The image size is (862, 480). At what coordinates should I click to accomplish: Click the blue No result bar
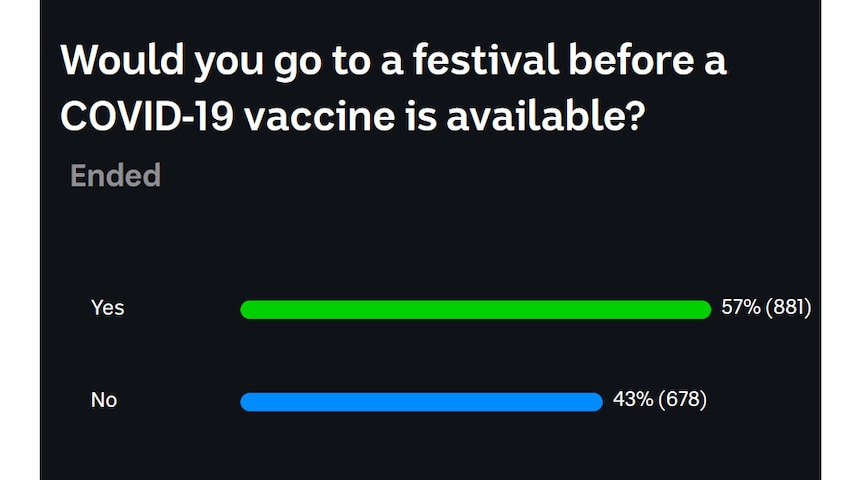[x=422, y=402]
